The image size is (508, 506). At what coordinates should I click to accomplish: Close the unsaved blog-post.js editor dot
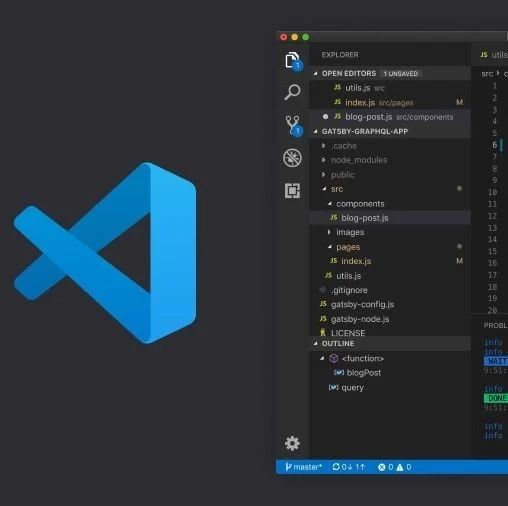[x=325, y=117]
